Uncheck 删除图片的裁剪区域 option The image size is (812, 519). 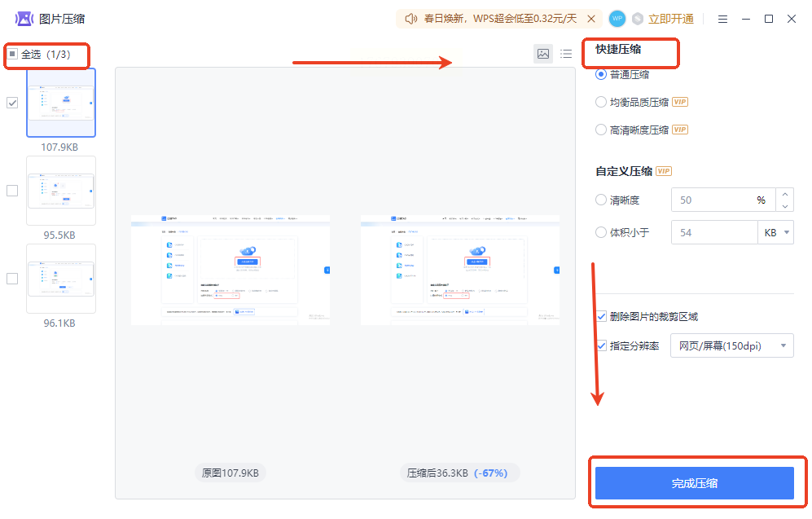[601, 316]
